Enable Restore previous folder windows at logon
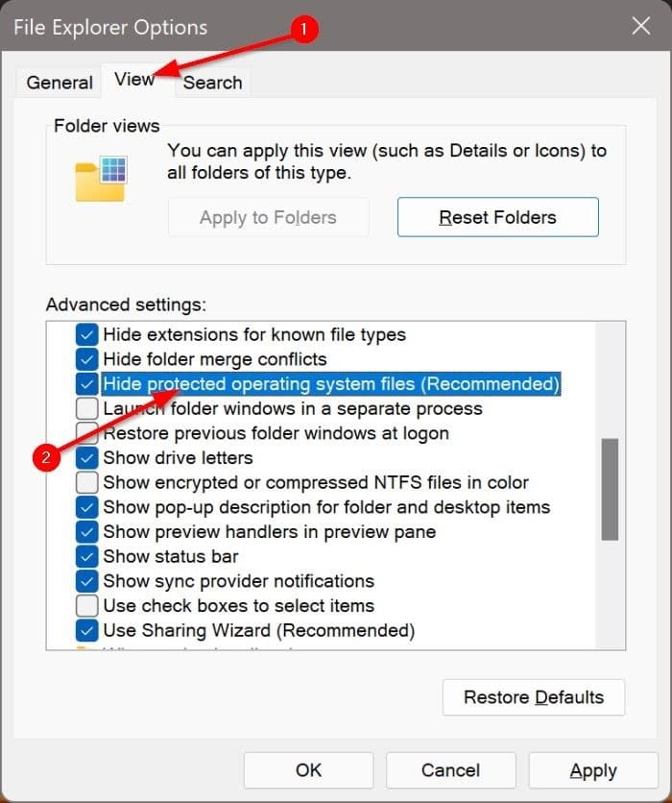 click(86, 433)
